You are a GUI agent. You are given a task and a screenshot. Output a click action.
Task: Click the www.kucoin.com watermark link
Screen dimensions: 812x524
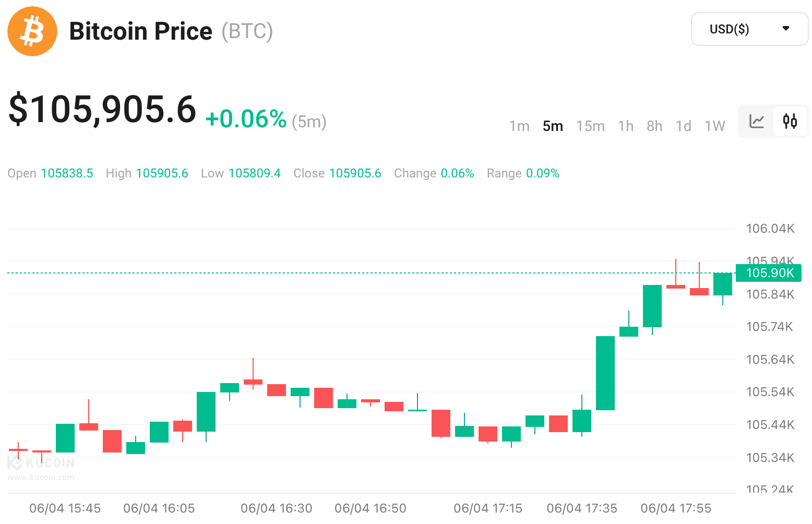pos(41,477)
